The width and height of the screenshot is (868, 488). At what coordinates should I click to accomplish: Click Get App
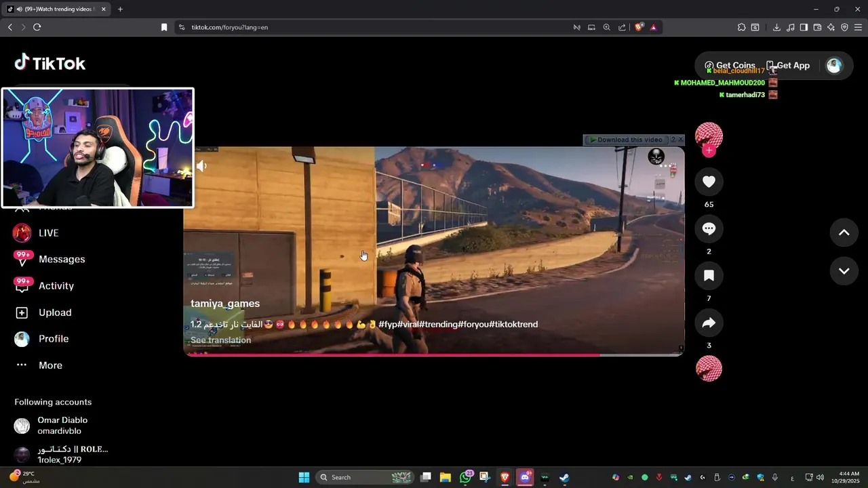click(x=788, y=66)
